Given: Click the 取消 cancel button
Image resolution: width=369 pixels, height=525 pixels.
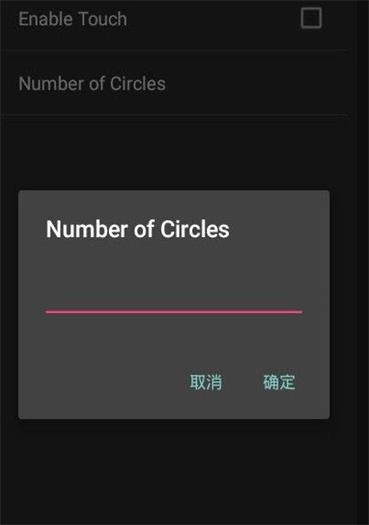Looking at the screenshot, I should (206, 382).
